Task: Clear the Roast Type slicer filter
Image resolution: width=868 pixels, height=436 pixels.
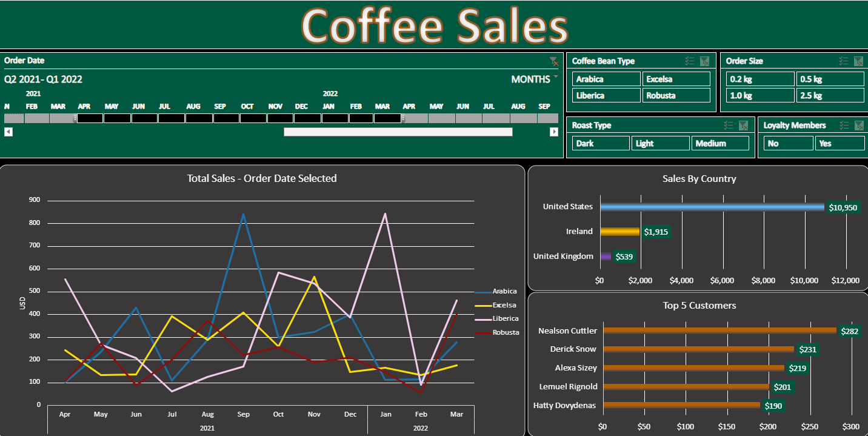Action: [743, 126]
